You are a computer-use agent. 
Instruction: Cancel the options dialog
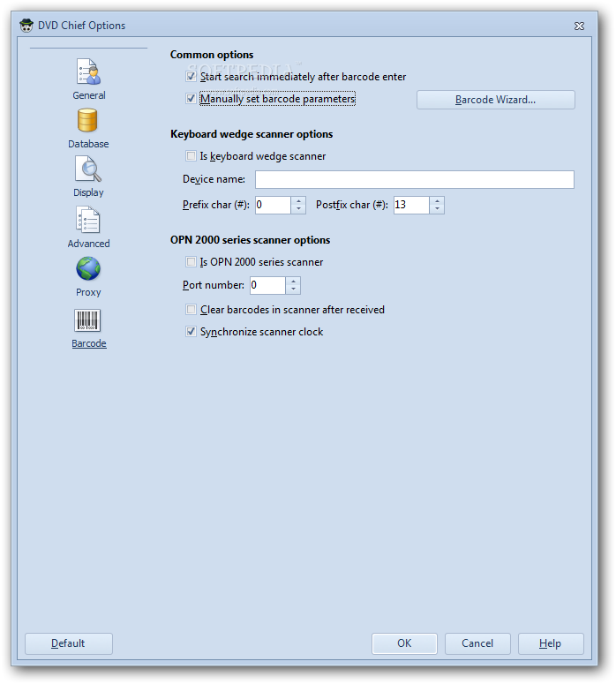[x=477, y=643]
